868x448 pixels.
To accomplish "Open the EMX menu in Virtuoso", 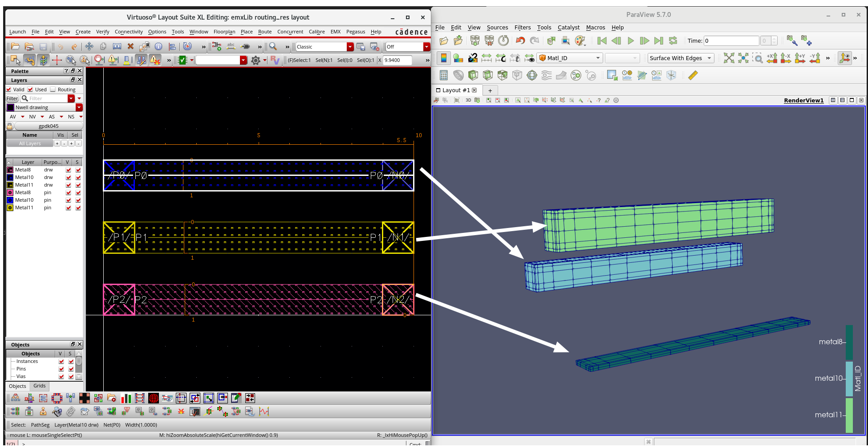I will coord(336,32).
